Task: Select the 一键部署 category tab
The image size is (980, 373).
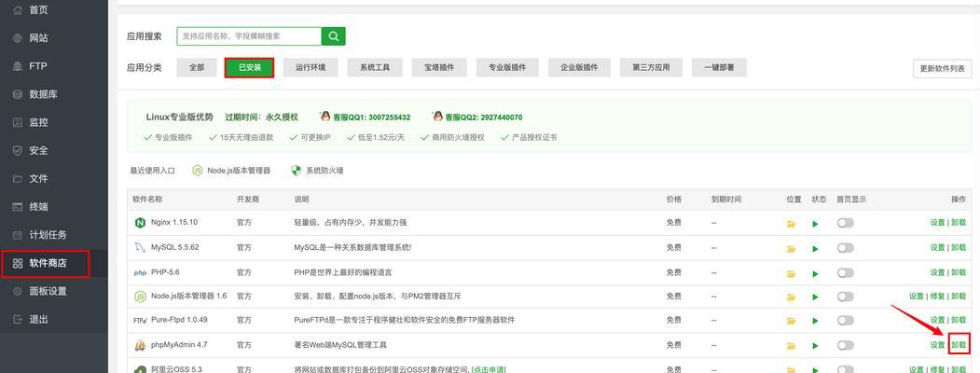Action: (719, 67)
